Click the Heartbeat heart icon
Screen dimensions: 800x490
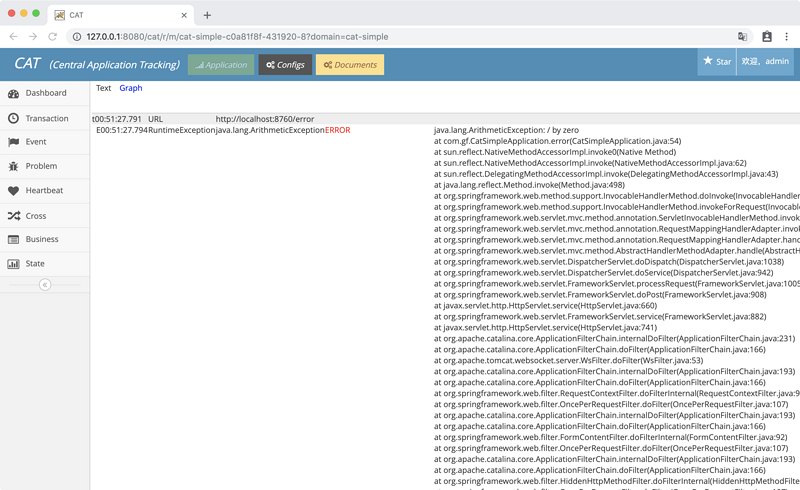(x=13, y=191)
